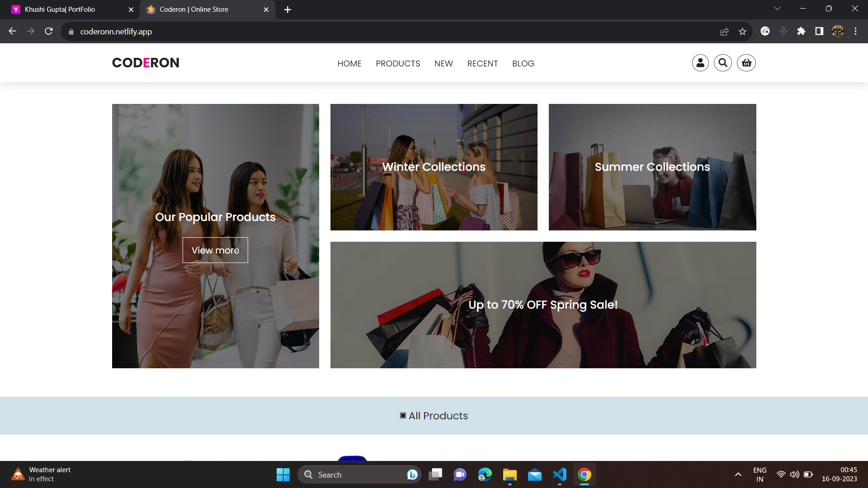Open the browser extensions puzzle icon
Image resolution: width=868 pixels, height=488 pixels.
801,31
